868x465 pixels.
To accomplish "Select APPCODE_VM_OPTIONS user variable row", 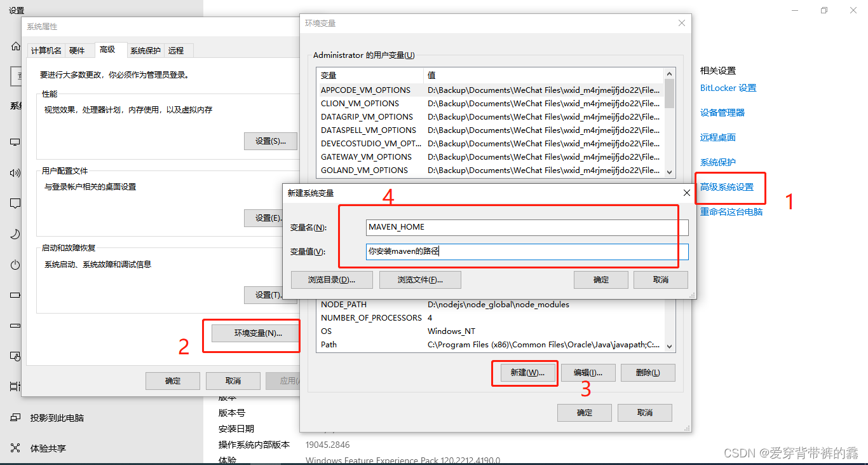I will 490,90.
